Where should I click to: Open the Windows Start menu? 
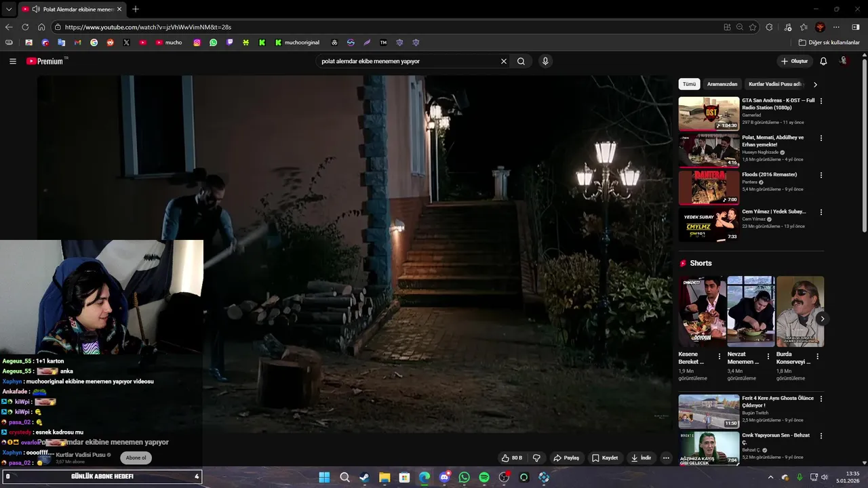[324, 477]
